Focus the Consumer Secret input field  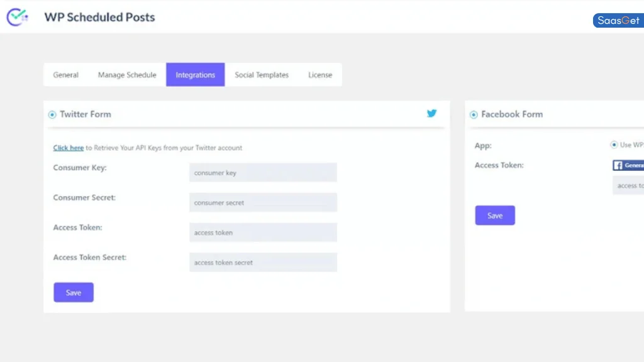pos(264,202)
